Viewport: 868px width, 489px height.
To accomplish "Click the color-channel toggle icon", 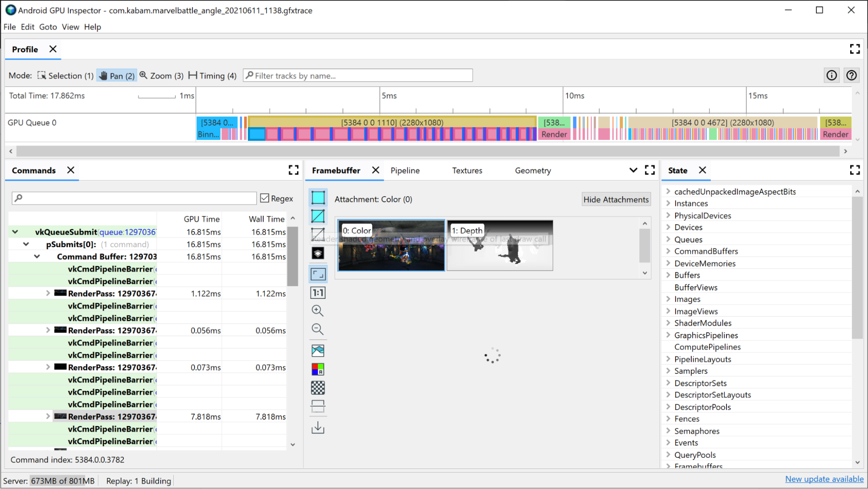I will (x=318, y=369).
